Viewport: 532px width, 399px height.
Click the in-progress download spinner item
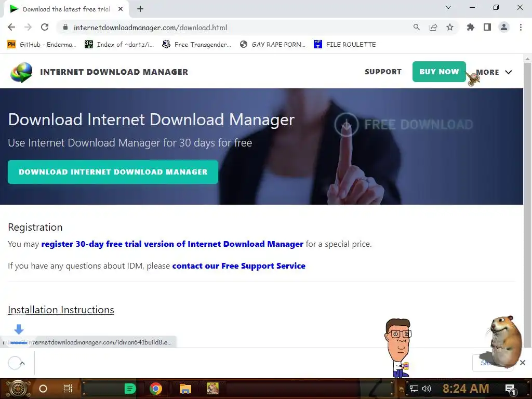pyautogui.click(x=14, y=363)
